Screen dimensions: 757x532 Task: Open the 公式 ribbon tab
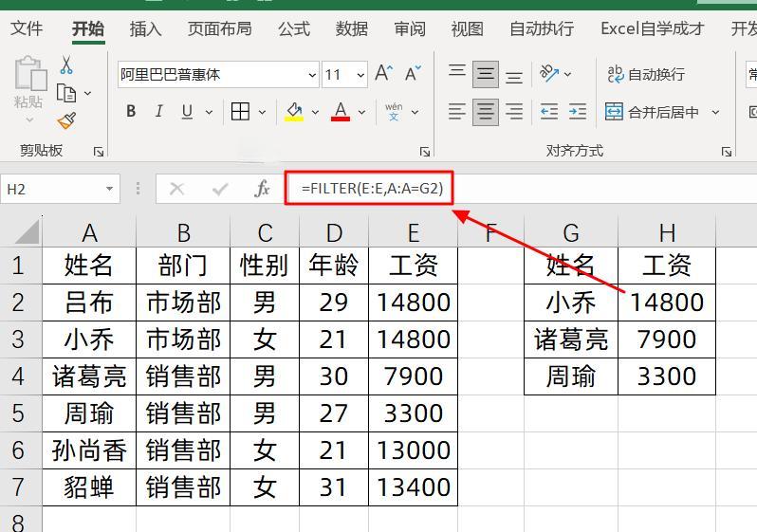(x=294, y=28)
